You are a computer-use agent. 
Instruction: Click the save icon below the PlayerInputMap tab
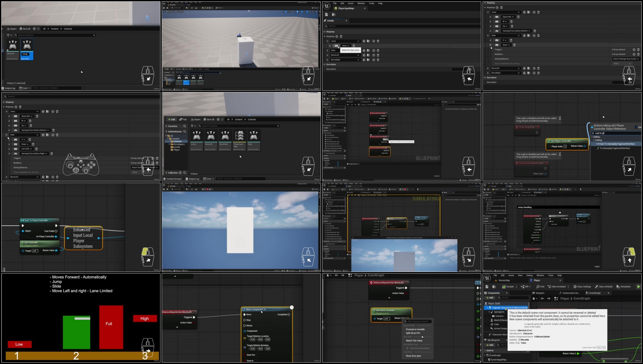[326, 15]
